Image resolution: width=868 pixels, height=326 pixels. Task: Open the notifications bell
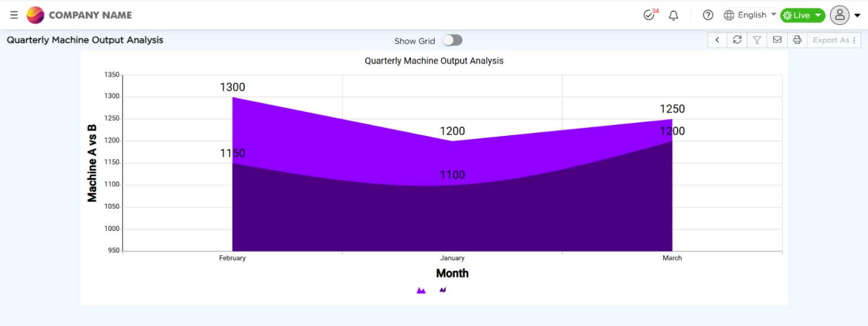point(673,15)
